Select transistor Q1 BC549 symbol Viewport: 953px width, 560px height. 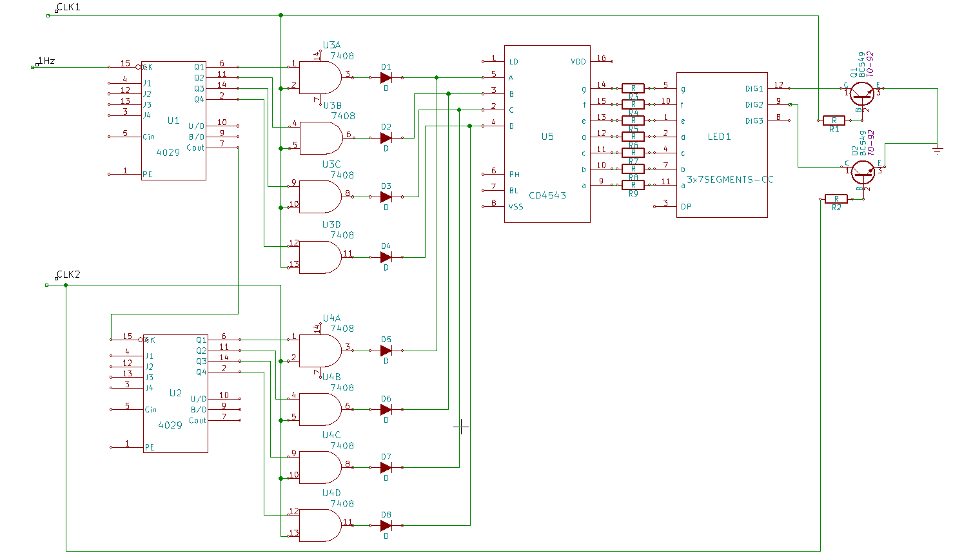(861, 93)
